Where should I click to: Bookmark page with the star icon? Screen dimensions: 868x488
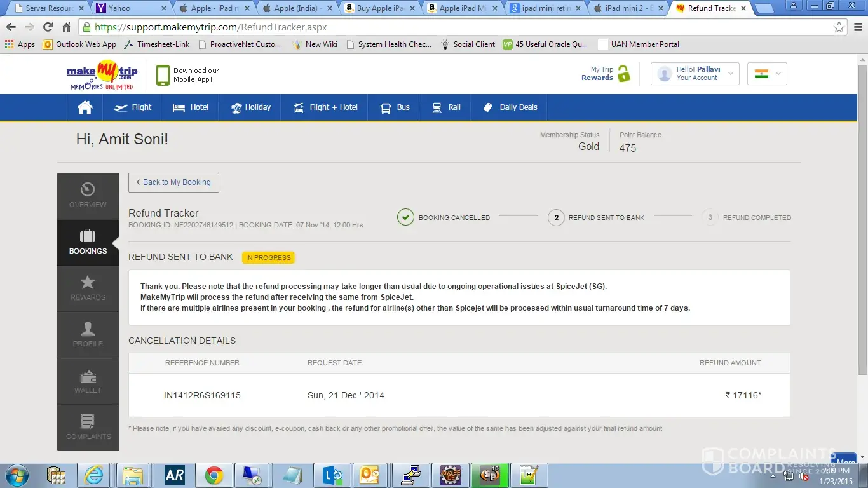click(x=839, y=27)
